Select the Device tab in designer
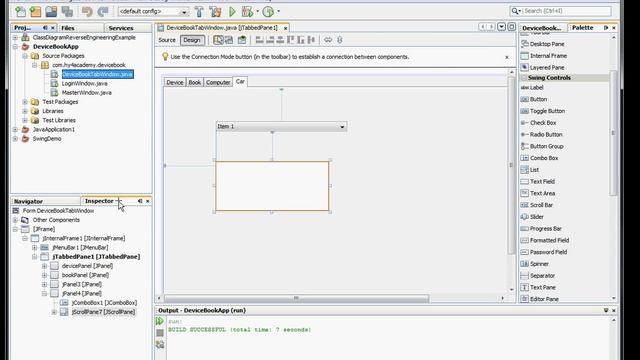 tap(175, 82)
